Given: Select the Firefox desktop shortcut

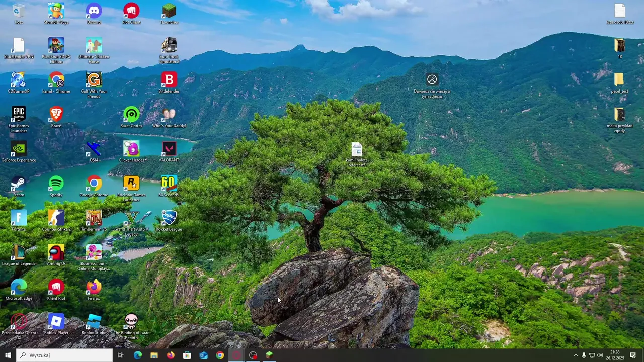Looking at the screenshot, I should point(94,290).
